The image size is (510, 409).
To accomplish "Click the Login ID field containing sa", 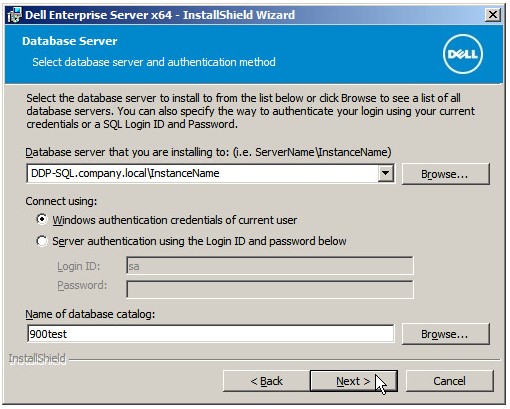I will coord(270,266).
